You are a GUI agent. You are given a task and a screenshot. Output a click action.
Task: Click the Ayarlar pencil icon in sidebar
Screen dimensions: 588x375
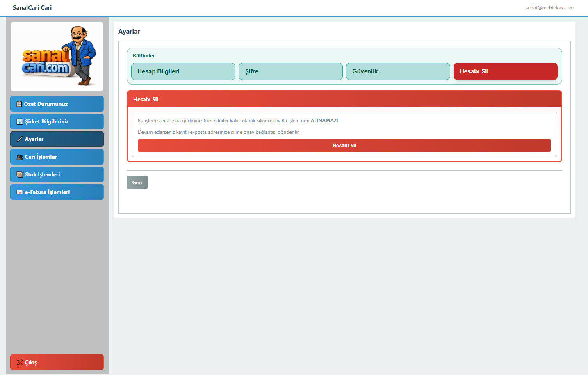click(19, 139)
